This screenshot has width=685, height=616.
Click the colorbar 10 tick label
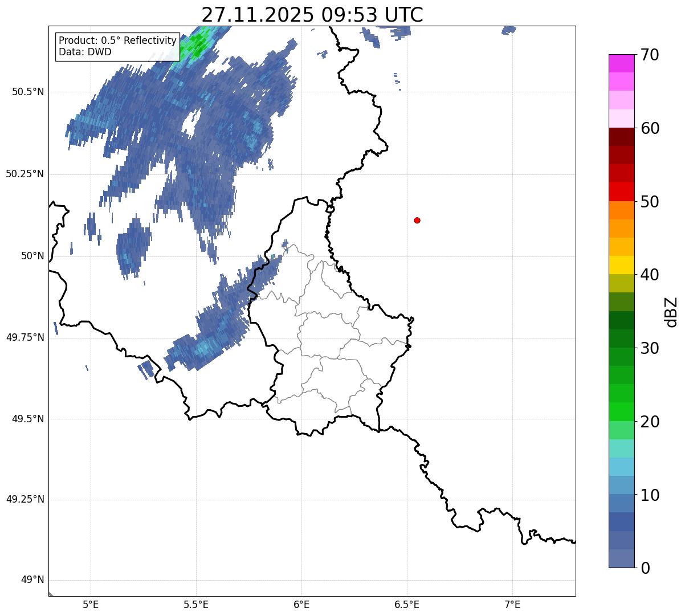coord(650,495)
